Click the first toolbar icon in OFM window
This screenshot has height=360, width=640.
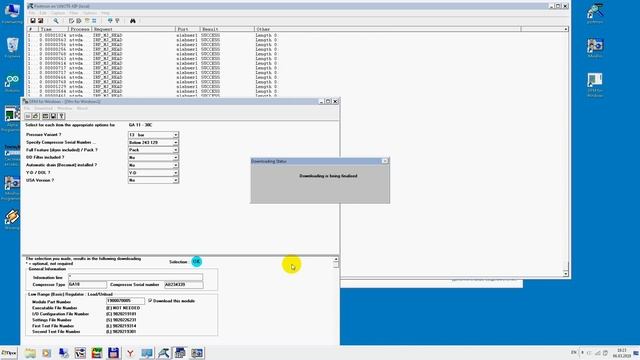(x=28, y=116)
